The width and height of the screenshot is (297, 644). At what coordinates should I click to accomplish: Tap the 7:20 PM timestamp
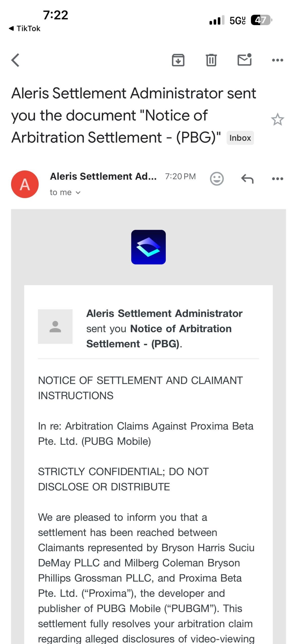(180, 176)
